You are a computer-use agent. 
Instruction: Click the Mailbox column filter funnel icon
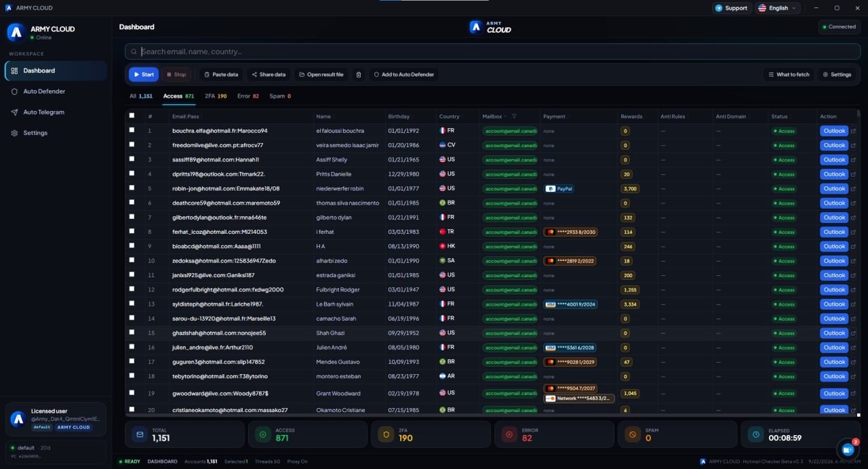(x=514, y=117)
